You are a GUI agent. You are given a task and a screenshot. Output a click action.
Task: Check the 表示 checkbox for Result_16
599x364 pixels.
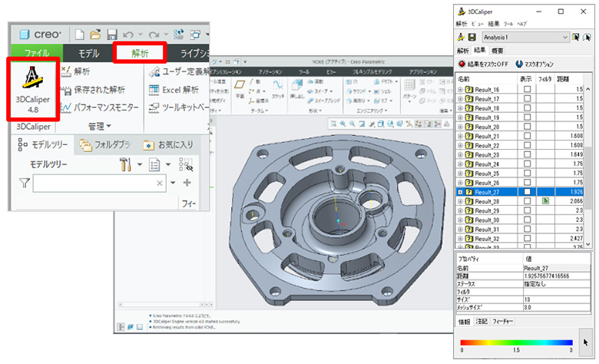526,90
